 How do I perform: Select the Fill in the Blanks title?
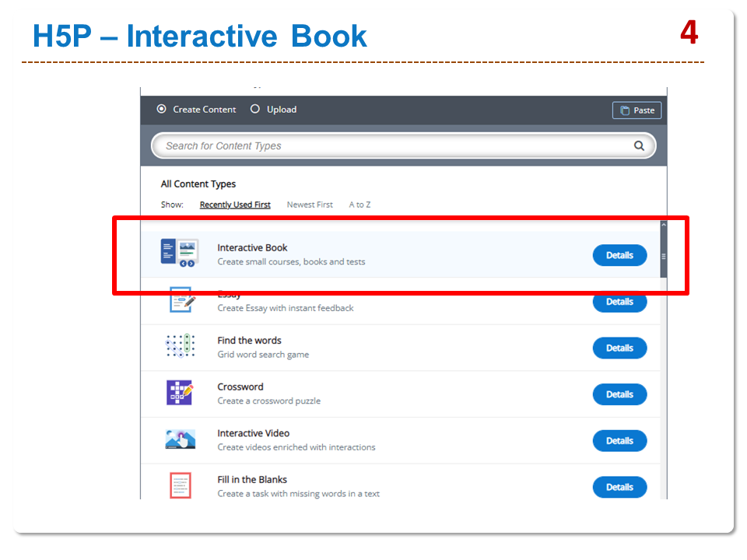click(x=252, y=480)
